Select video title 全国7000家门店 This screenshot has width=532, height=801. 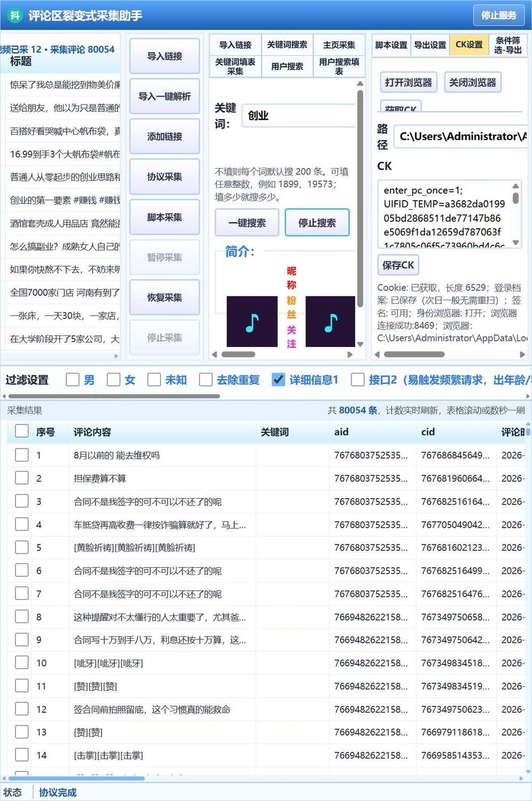click(x=65, y=292)
